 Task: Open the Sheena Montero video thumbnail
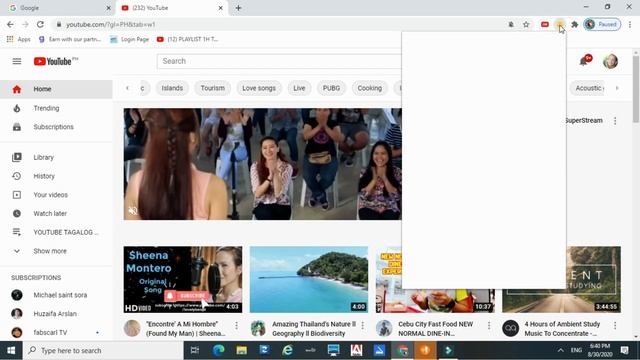click(183, 280)
